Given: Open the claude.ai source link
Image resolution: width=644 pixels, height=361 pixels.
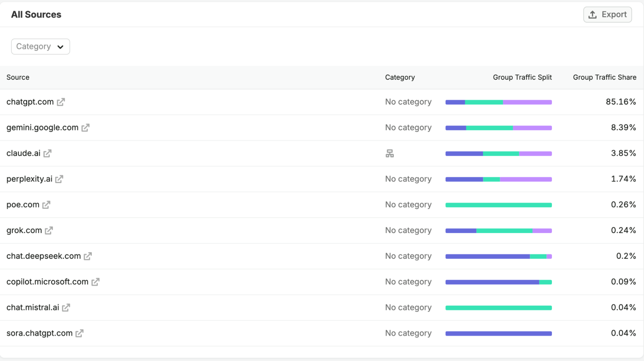Looking at the screenshot, I should (x=24, y=153).
